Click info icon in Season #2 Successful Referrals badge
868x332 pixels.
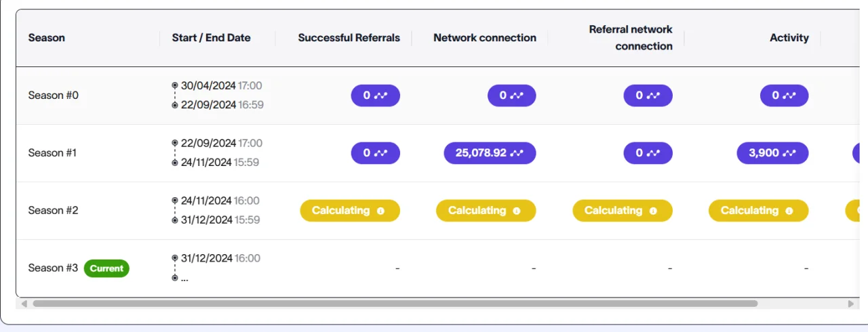point(380,211)
